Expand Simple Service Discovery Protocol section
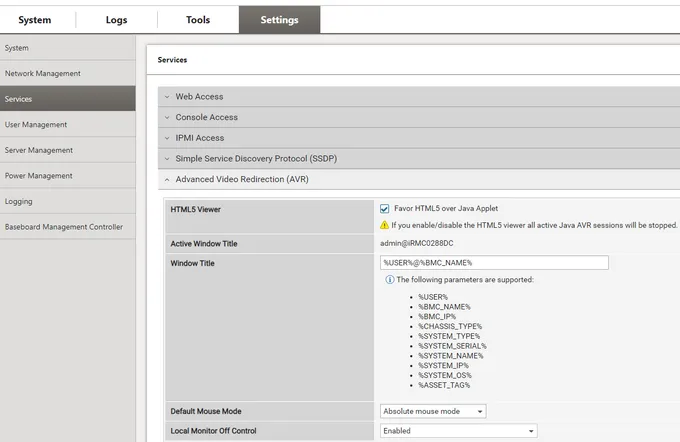680x442 pixels. coord(419,159)
